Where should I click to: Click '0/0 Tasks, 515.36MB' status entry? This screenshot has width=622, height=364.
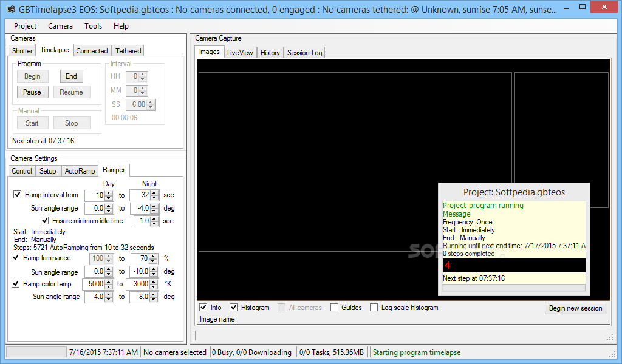pyautogui.click(x=332, y=352)
